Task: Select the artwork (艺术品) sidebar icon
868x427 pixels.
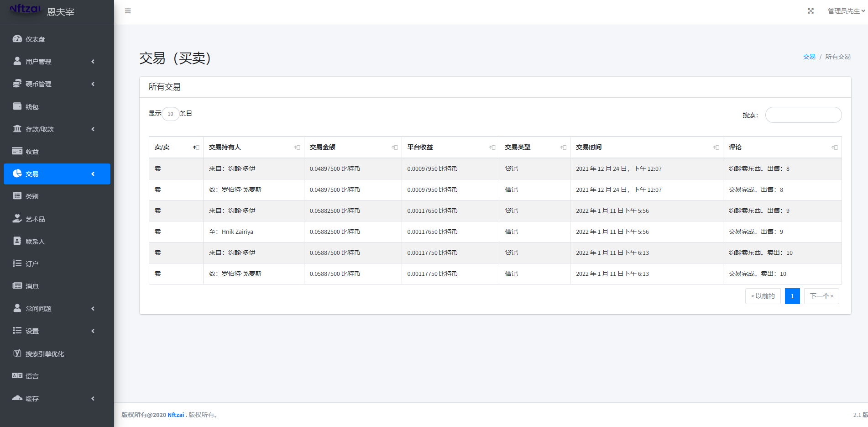Action: tap(17, 219)
